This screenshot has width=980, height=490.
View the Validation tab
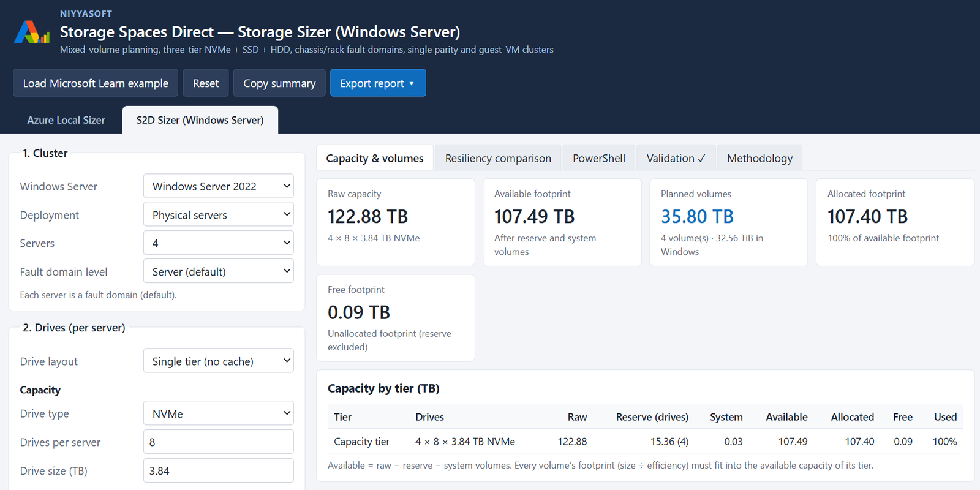[676, 158]
